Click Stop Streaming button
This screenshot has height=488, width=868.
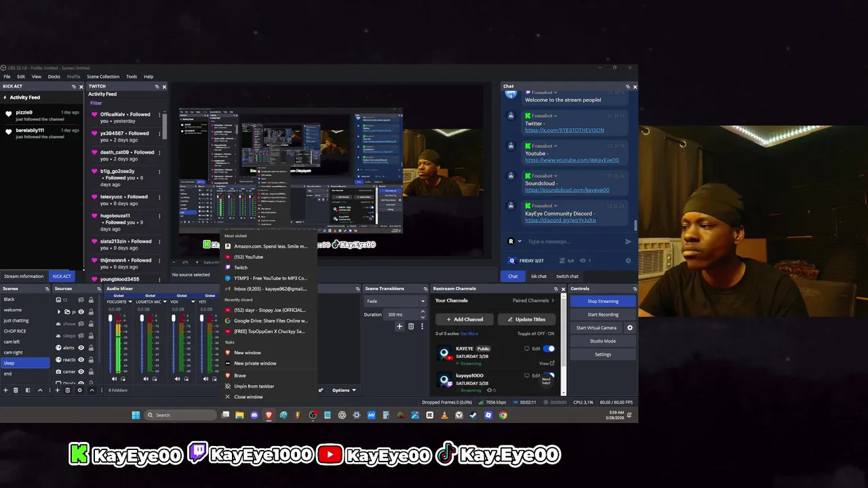603,301
